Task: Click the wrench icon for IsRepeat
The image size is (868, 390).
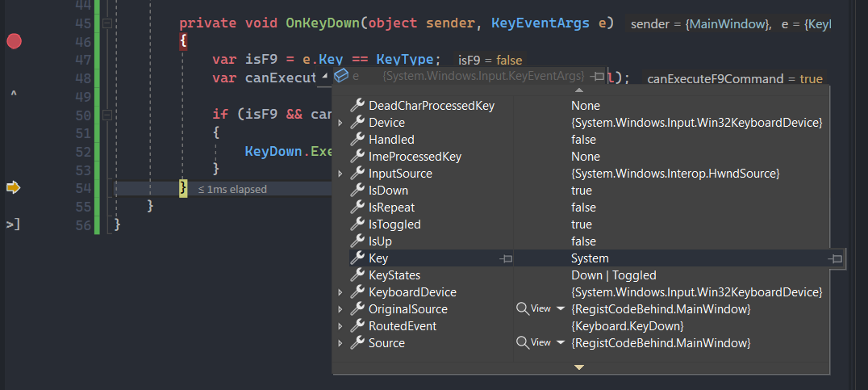Action: [x=357, y=208]
